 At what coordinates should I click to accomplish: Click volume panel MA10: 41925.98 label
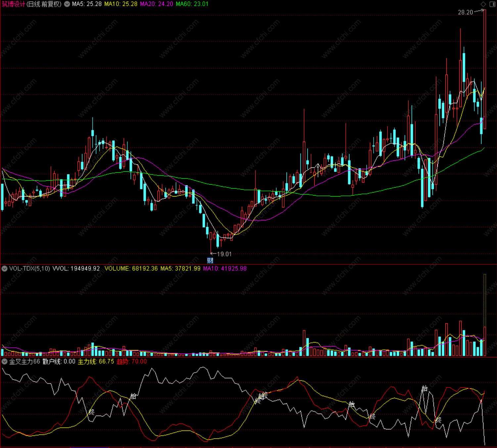click(225, 268)
